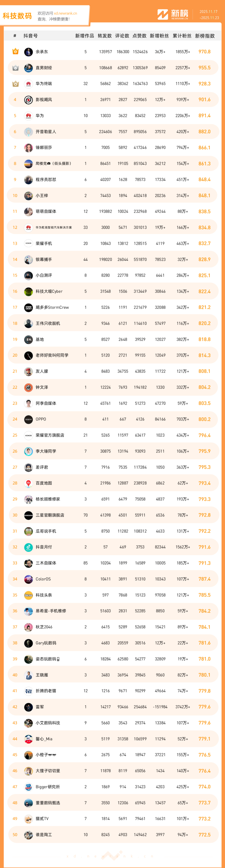
Task: Click the 970.8 index score
Action: click(204, 52)
